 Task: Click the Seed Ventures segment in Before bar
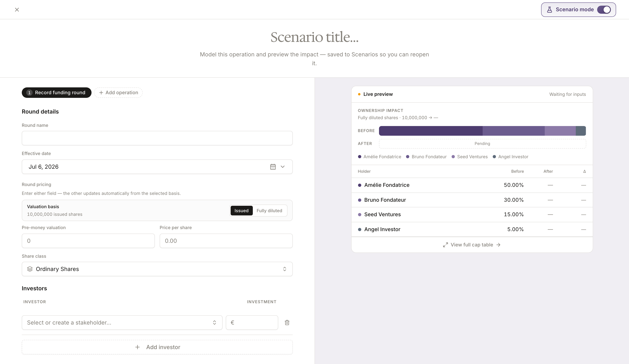[x=560, y=131]
